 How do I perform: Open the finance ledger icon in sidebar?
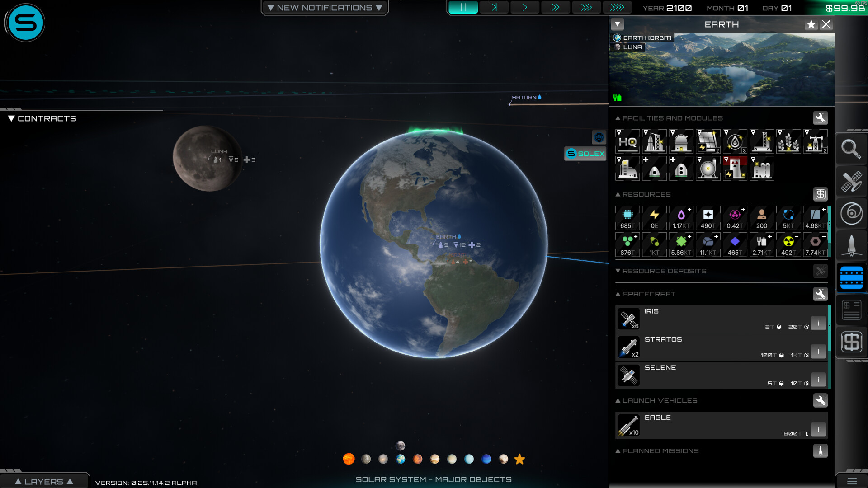click(852, 310)
